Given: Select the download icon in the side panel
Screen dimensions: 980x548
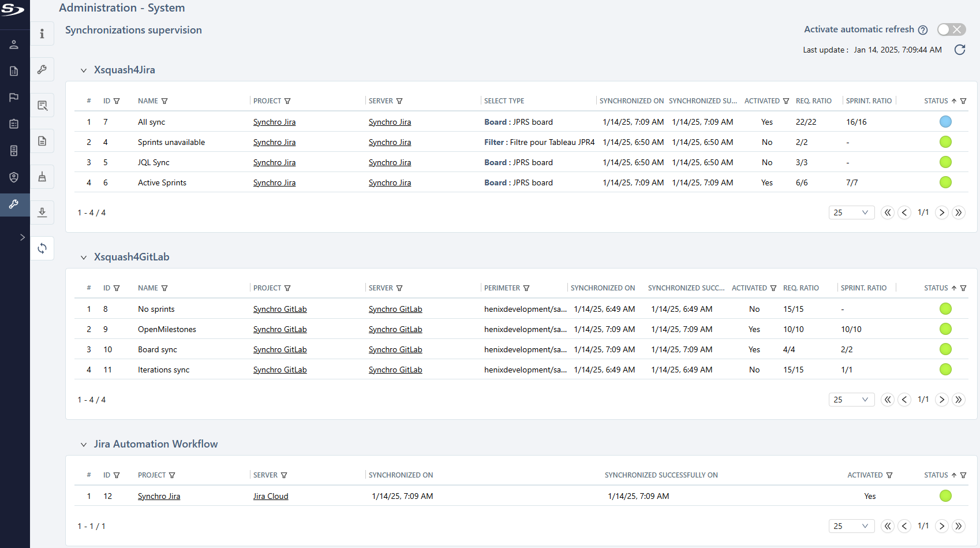Looking at the screenshot, I should [x=42, y=212].
